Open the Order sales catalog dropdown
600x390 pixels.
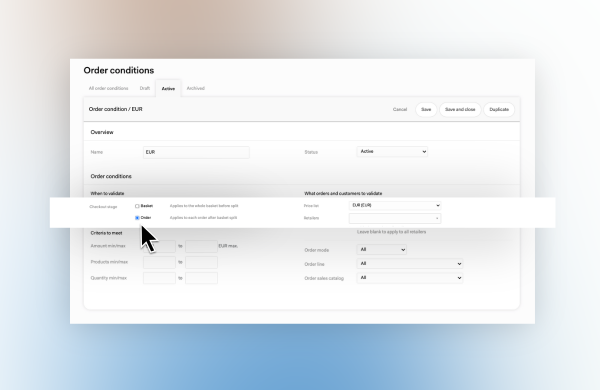coord(410,278)
